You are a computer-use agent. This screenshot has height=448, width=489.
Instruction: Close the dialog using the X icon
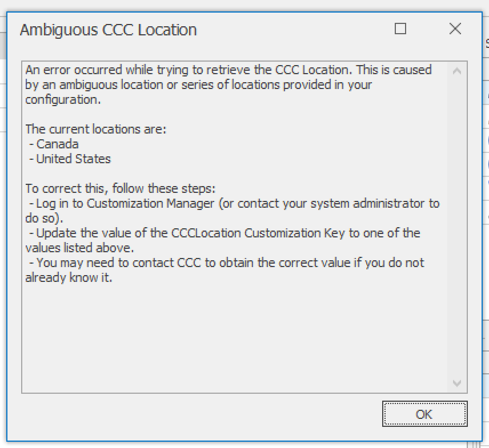click(x=455, y=29)
